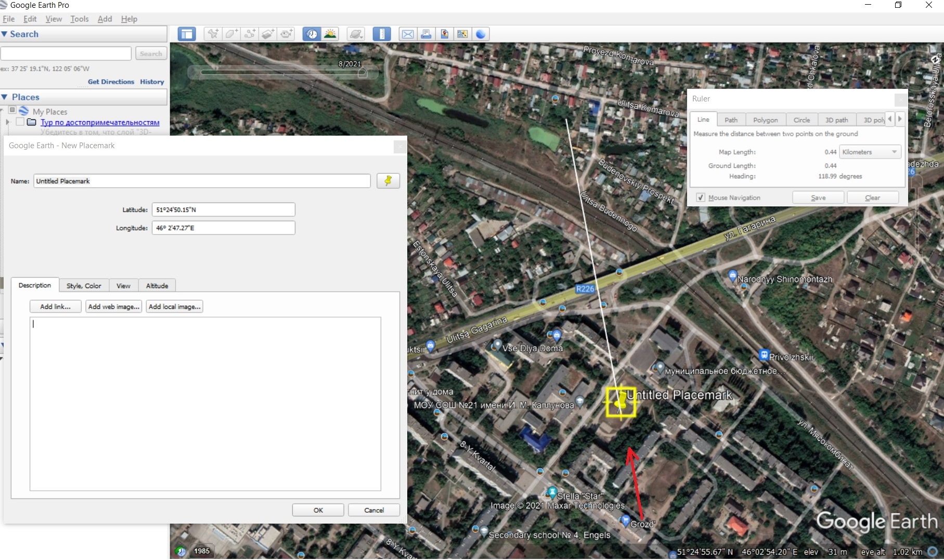This screenshot has height=560, width=944.
Task: Click the Add Image Overlay icon
Action: 268,34
